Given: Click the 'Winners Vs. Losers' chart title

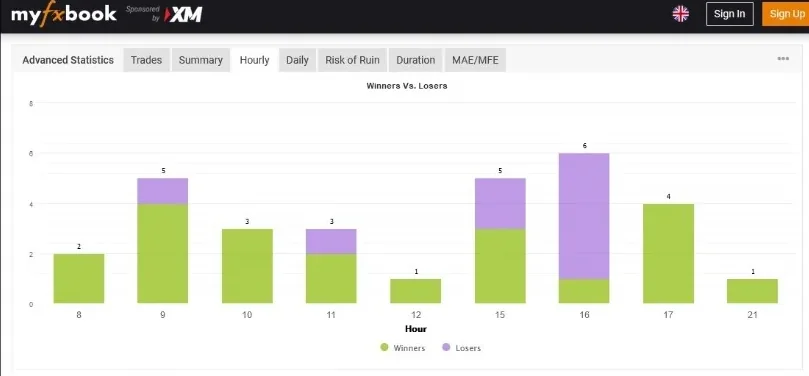Looking at the screenshot, I should click(407, 86).
